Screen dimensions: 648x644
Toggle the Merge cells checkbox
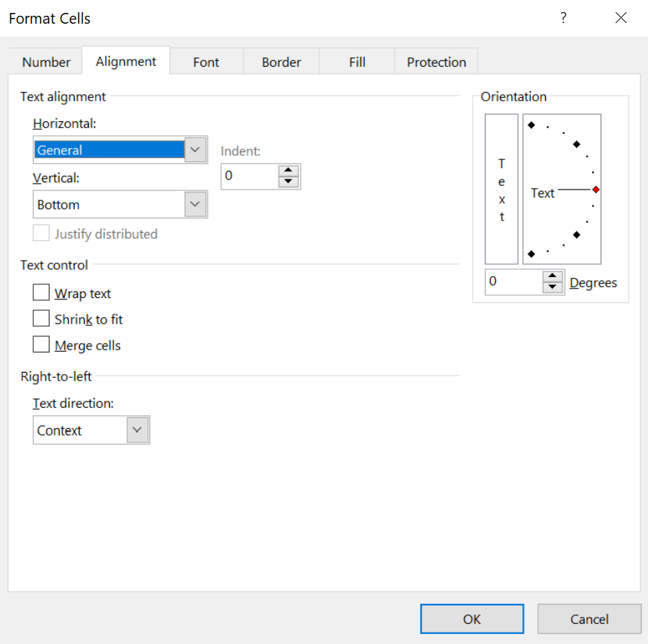click(42, 345)
